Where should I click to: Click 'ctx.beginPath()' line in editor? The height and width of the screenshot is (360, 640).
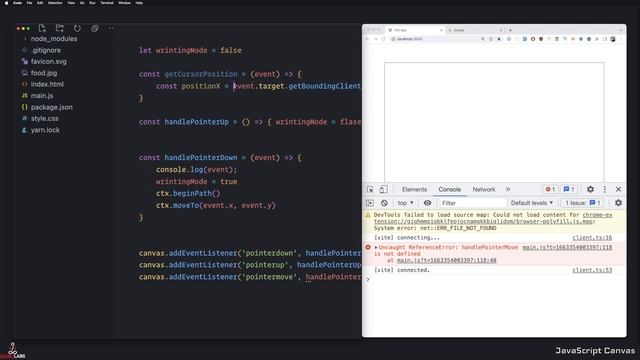tap(188, 193)
